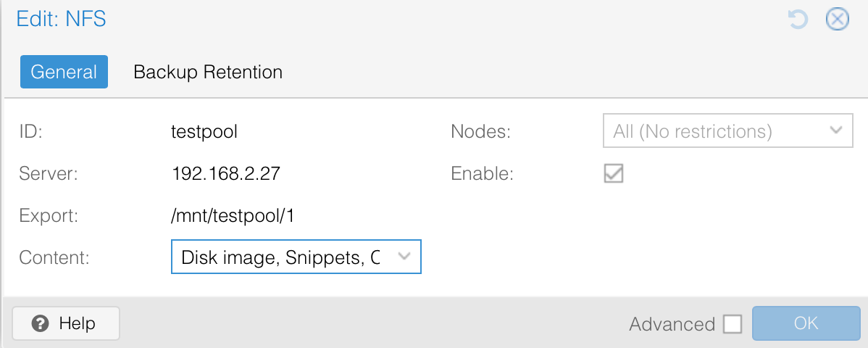Switch to the General tab
Screen dimensions: 868x348
[64, 72]
